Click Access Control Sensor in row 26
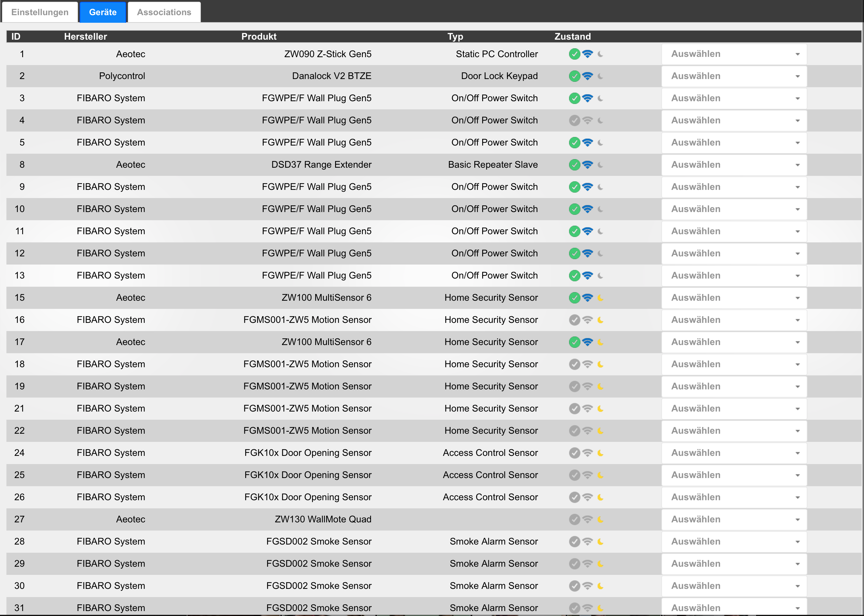864x616 pixels. pos(490,497)
